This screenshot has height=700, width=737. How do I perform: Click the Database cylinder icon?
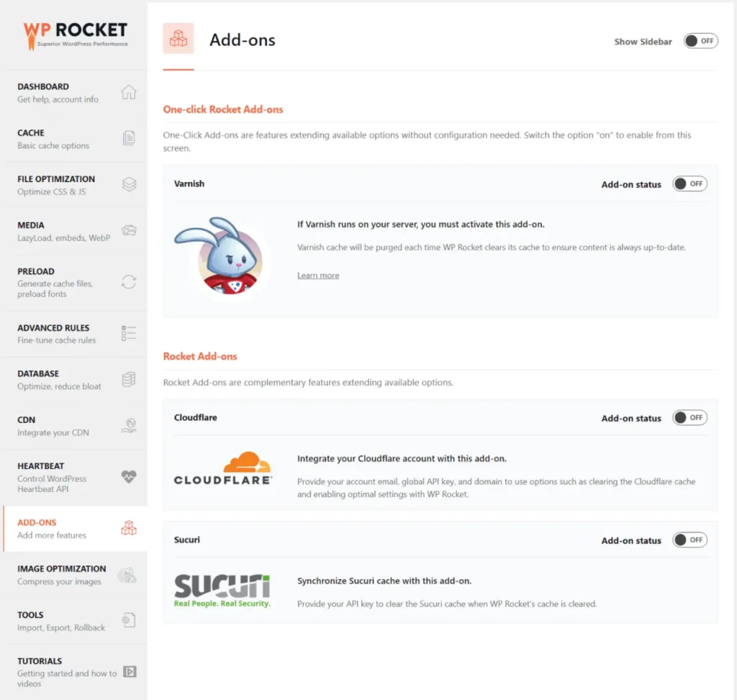[x=129, y=379]
